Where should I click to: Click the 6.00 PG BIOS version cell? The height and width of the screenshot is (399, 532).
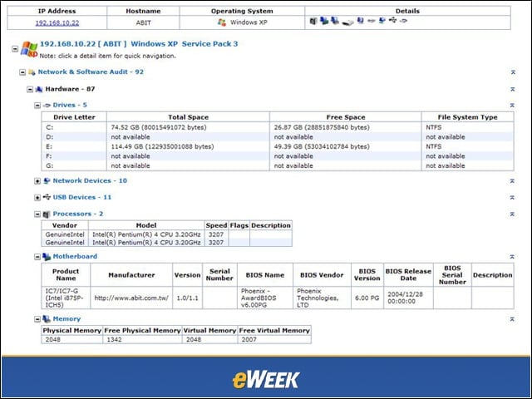(367, 298)
